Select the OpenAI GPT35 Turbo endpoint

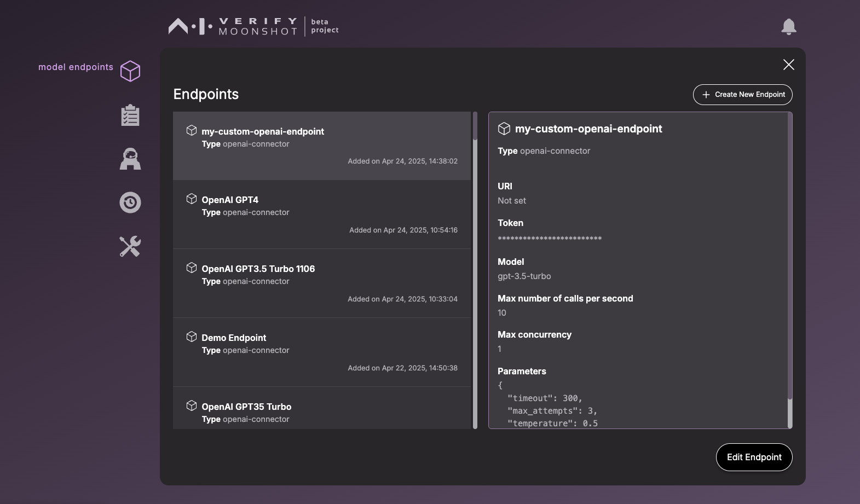(322, 408)
